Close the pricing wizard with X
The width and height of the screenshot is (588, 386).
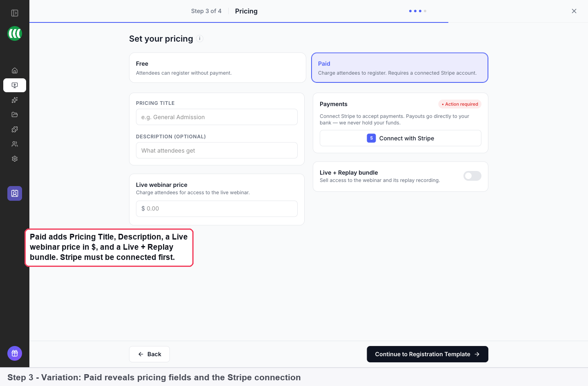(574, 11)
